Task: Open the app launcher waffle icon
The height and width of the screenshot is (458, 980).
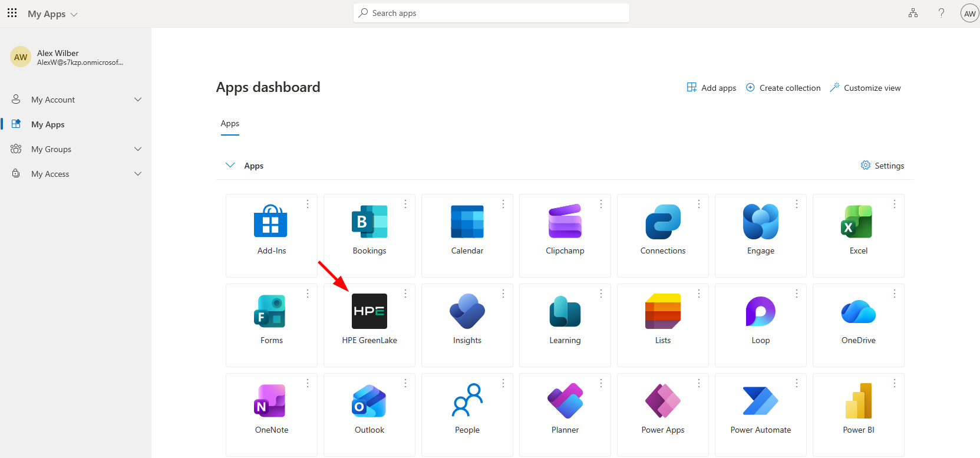Action: (12, 13)
